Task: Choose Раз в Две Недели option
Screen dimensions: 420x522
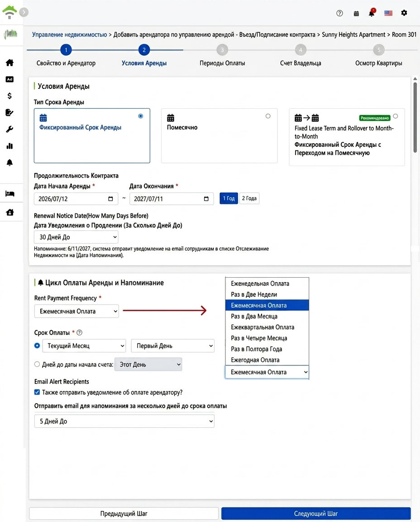Action: coord(267,294)
